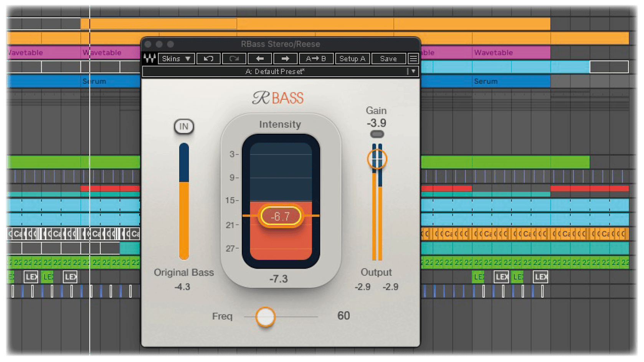
Task: Select the Serum clip on the right
Action: click(485, 81)
